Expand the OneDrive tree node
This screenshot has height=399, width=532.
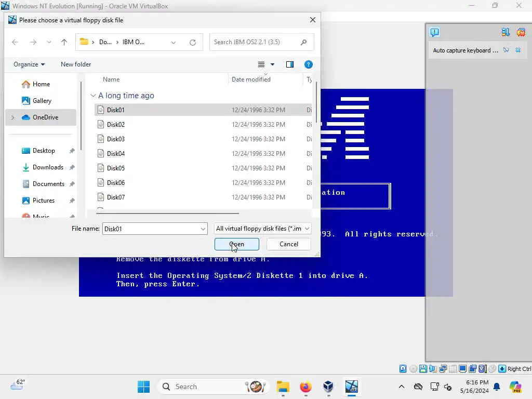point(13,117)
